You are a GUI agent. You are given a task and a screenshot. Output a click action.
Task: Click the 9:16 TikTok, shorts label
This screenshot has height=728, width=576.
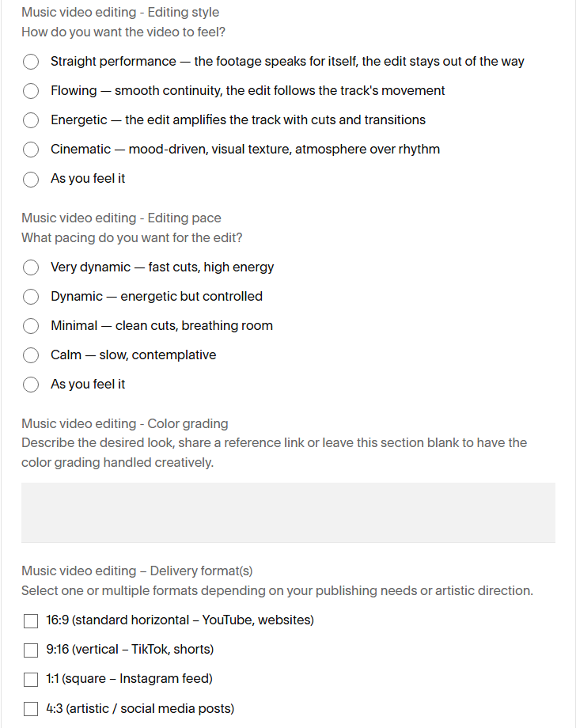[x=130, y=649]
